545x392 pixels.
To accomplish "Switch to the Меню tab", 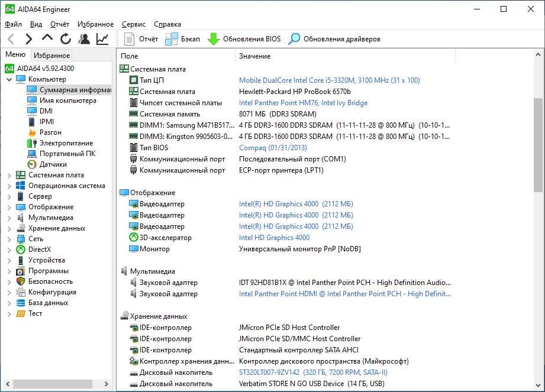I will (15, 54).
